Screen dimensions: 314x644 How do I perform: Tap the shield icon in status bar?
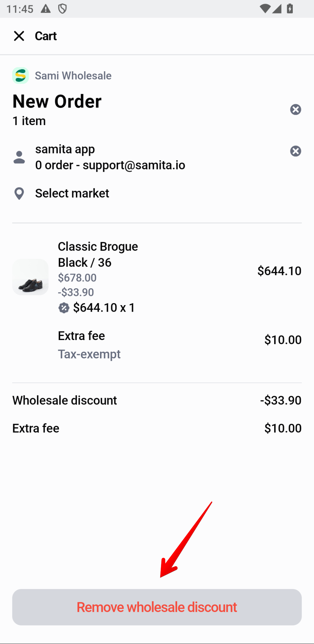tap(62, 9)
